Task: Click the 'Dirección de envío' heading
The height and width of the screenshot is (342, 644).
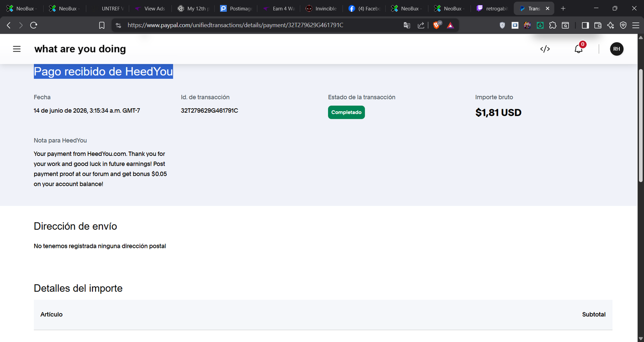Action: 75,226
